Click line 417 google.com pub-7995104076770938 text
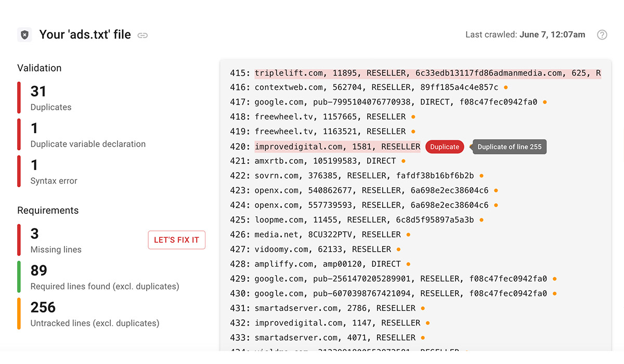The image size is (624, 364). tap(396, 102)
